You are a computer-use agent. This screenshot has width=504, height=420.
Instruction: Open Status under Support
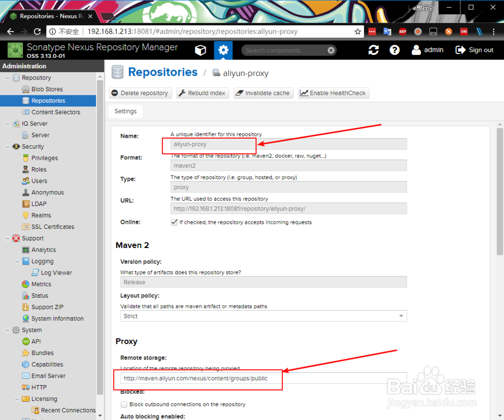coord(39,295)
